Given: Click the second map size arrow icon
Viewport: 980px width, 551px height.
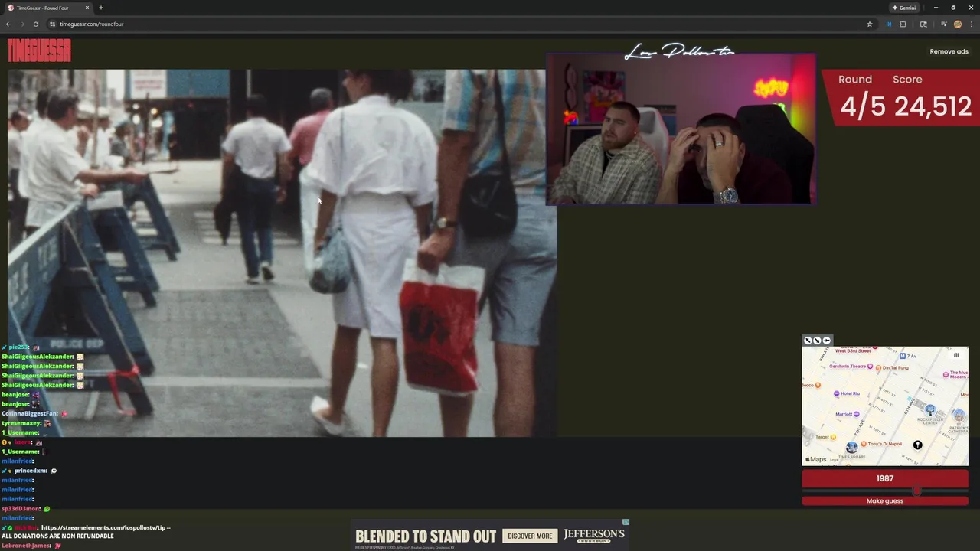Looking at the screenshot, I should [817, 341].
